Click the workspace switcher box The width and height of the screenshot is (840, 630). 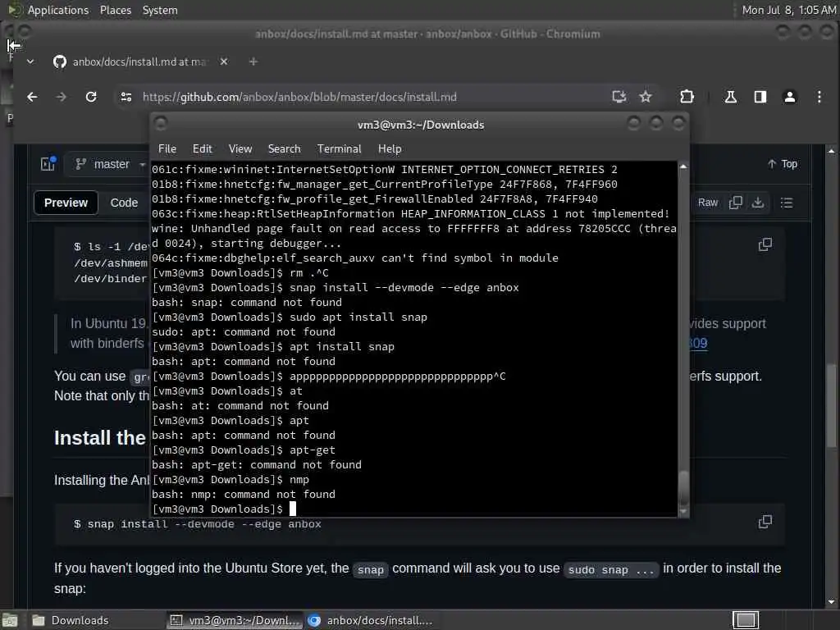click(x=746, y=620)
